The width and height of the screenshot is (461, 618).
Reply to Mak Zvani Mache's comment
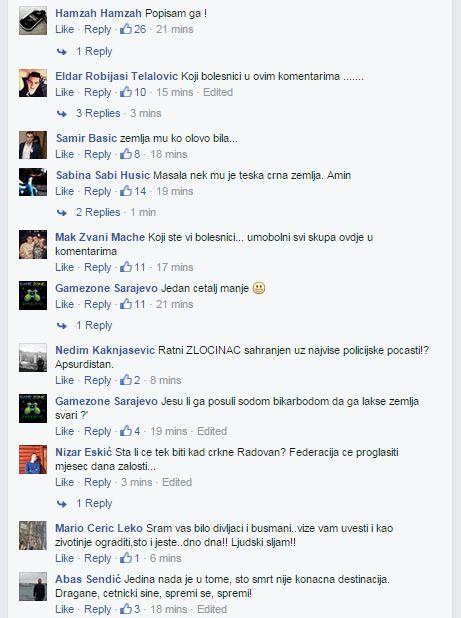[98, 267]
